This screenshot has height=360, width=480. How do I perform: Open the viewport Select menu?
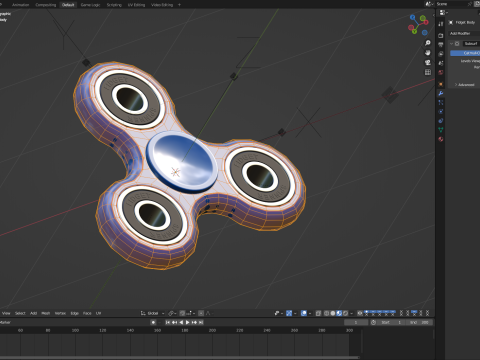(20, 313)
